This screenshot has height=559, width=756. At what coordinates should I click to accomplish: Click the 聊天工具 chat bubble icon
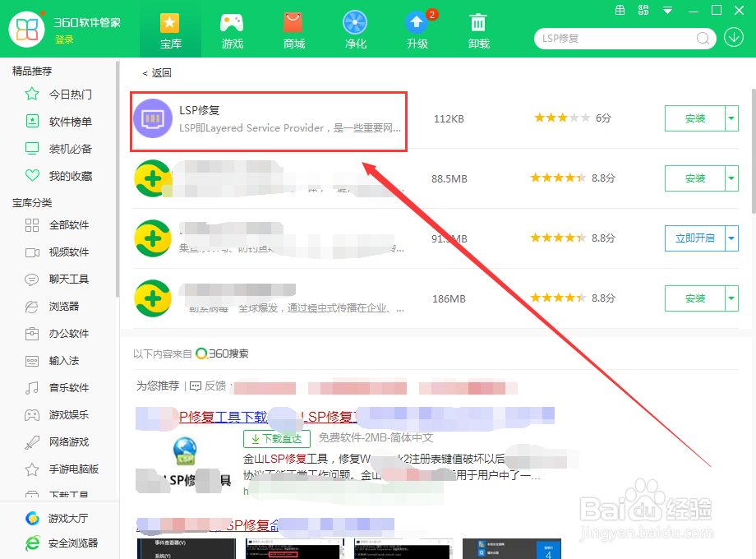[32, 279]
